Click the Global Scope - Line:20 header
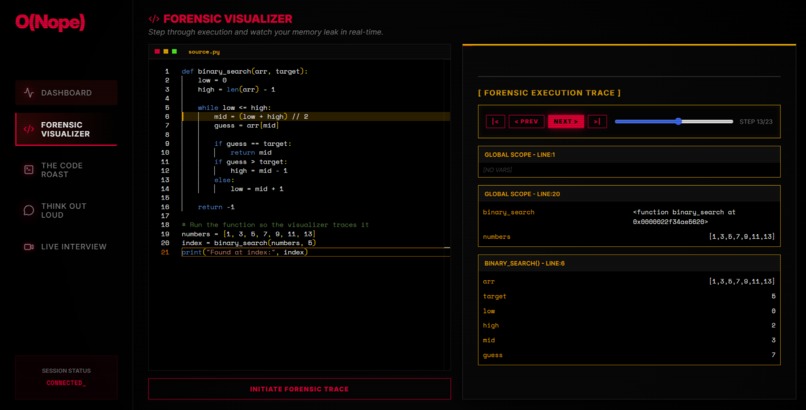The width and height of the screenshot is (806, 410). pos(629,194)
